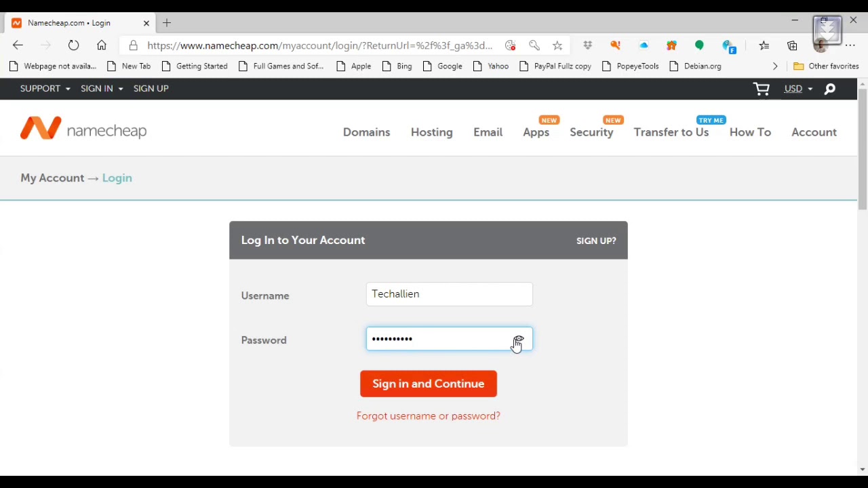
Task: Open the blue F badge extension icon
Action: coord(729,46)
